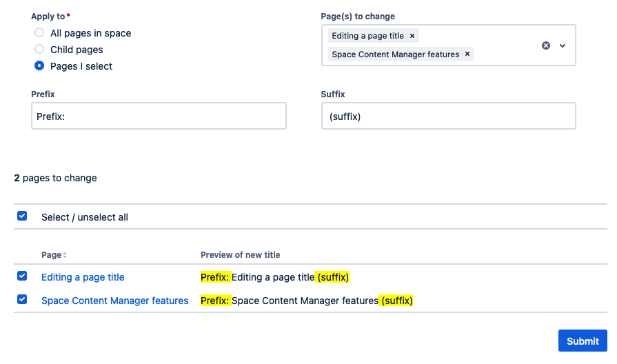
Task: Open the 'Space Content Manager features' page link
Action: (x=114, y=301)
